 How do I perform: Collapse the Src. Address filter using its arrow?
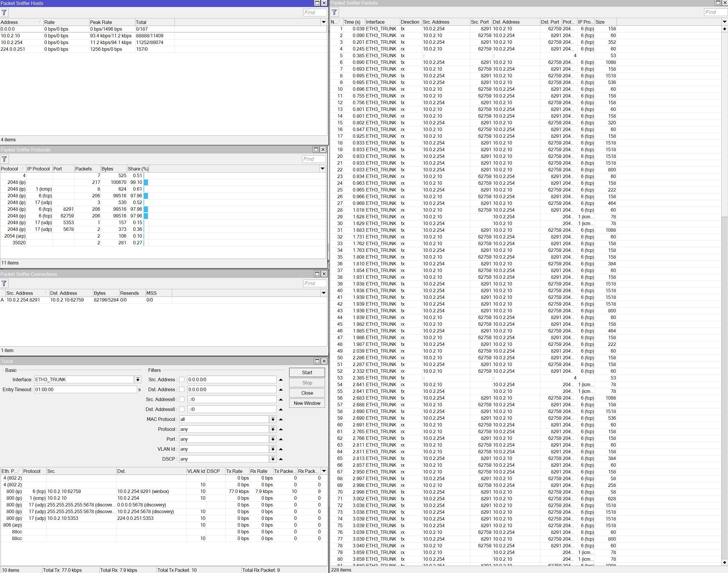tap(281, 379)
